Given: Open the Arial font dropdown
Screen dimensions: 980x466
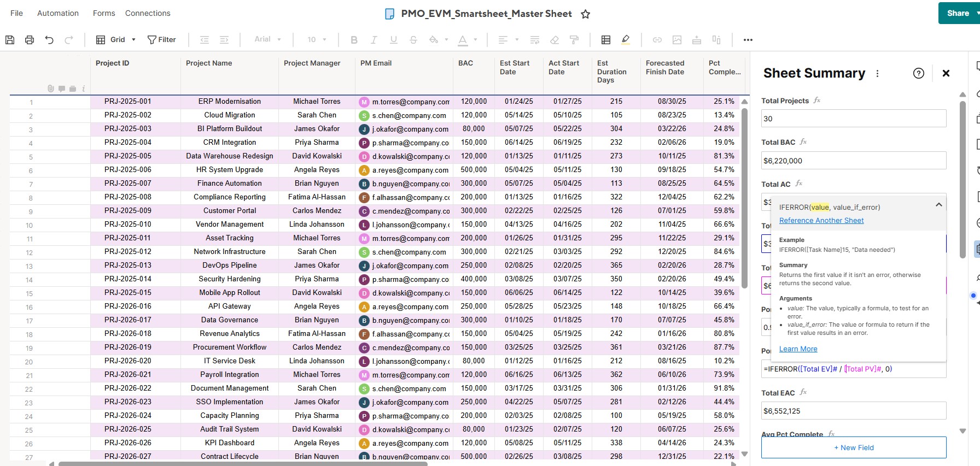Looking at the screenshot, I should pyautogui.click(x=267, y=39).
